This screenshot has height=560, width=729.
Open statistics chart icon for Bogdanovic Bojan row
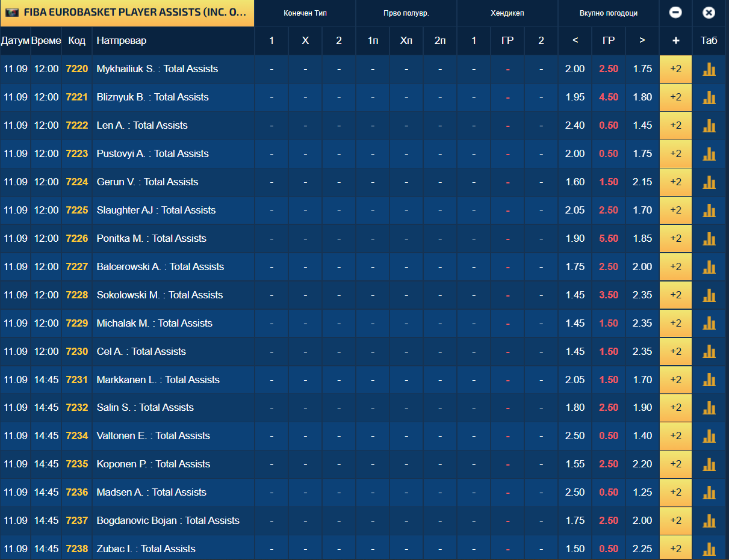click(709, 521)
